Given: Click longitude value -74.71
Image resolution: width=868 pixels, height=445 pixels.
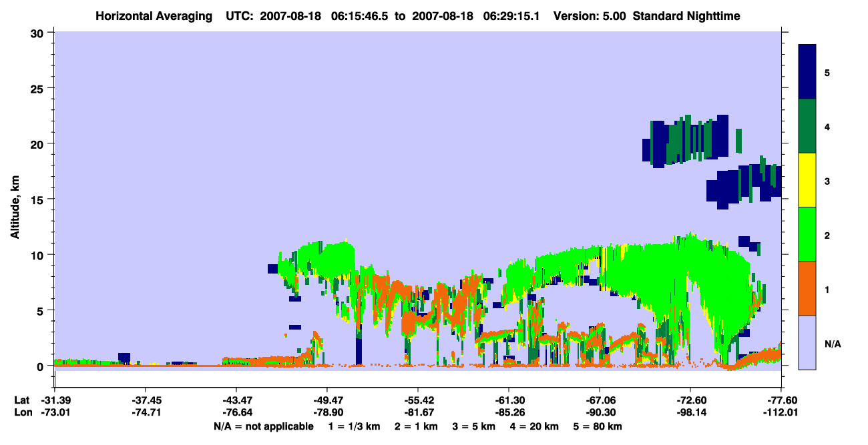Looking at the screenshot, I should coord(145,412).
